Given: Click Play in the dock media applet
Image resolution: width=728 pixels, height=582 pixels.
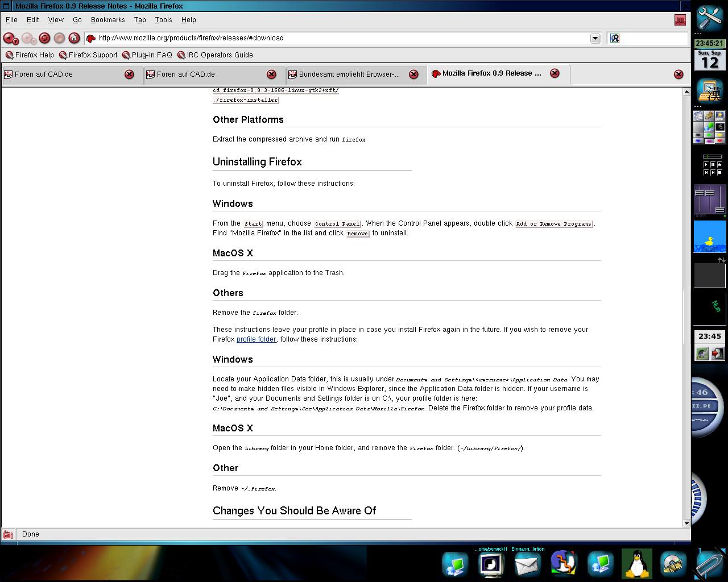Looking at the screenshot, I should [706, 164].
